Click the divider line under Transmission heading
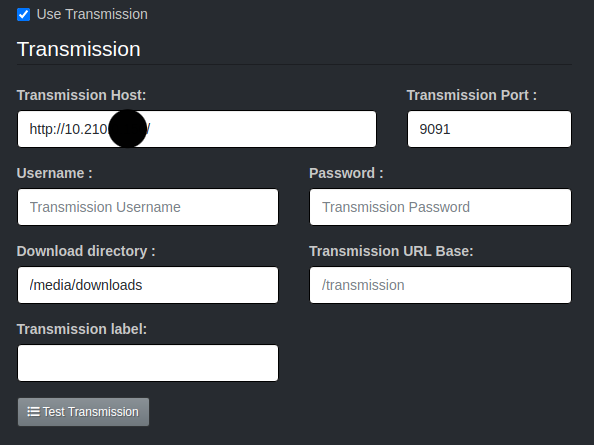The height and width of the screenshot is (445, 594). (x=294, y=65)
